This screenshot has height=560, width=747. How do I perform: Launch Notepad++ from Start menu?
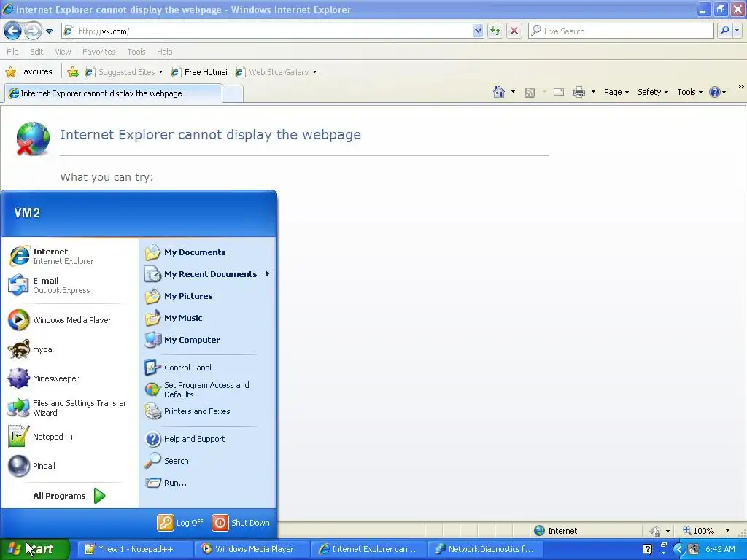(x=69, y=437)
